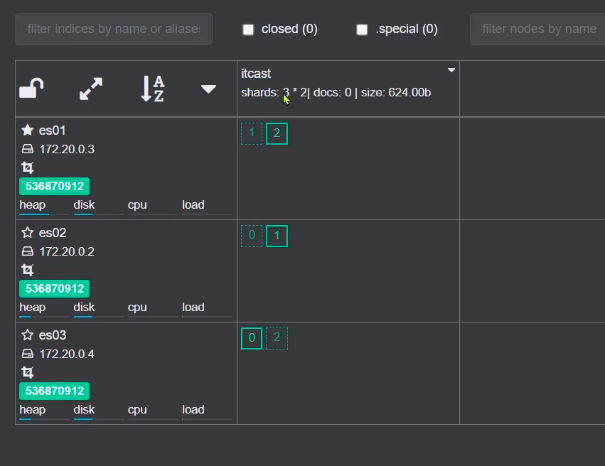Click the crop icon under es01
Viewport: 605px width, 466px height.
click(x=27, y=168)
